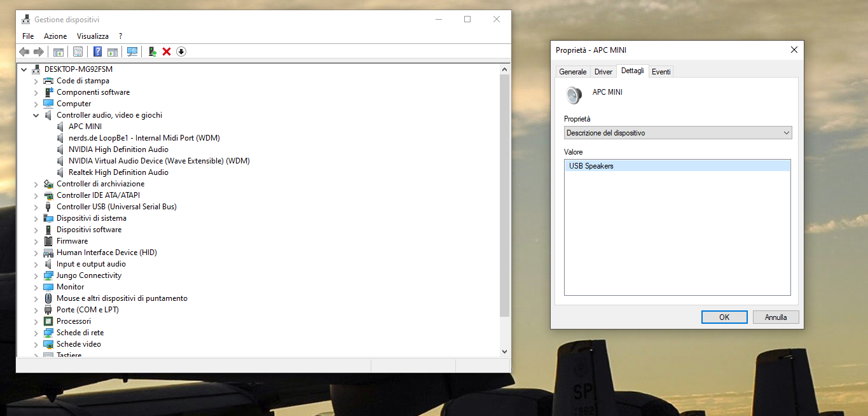
Task: Click the Gestione dispositivi title bar icon
Action: [25, 20]
